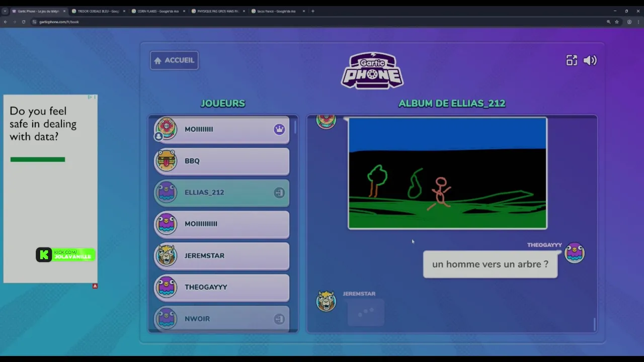Click the JEREMSTAR typing indicator bubble

[x=366, y=312]
